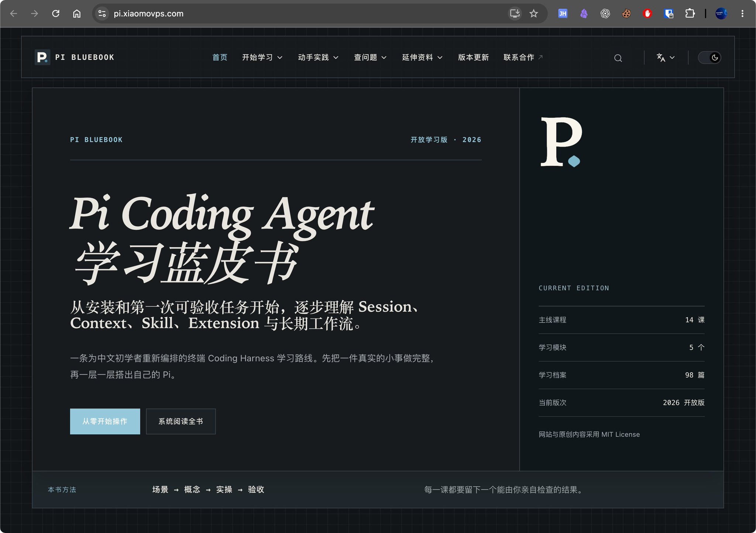
Task: View site information icon in address bar
Action: 102,14
